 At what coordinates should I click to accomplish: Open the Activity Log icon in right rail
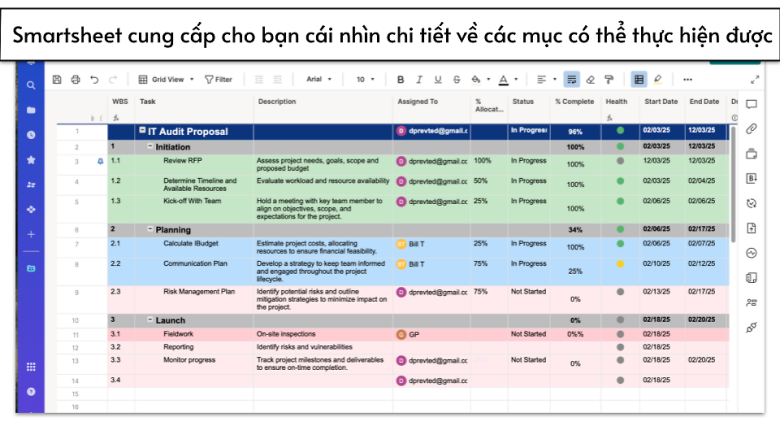tap(752, 253)
